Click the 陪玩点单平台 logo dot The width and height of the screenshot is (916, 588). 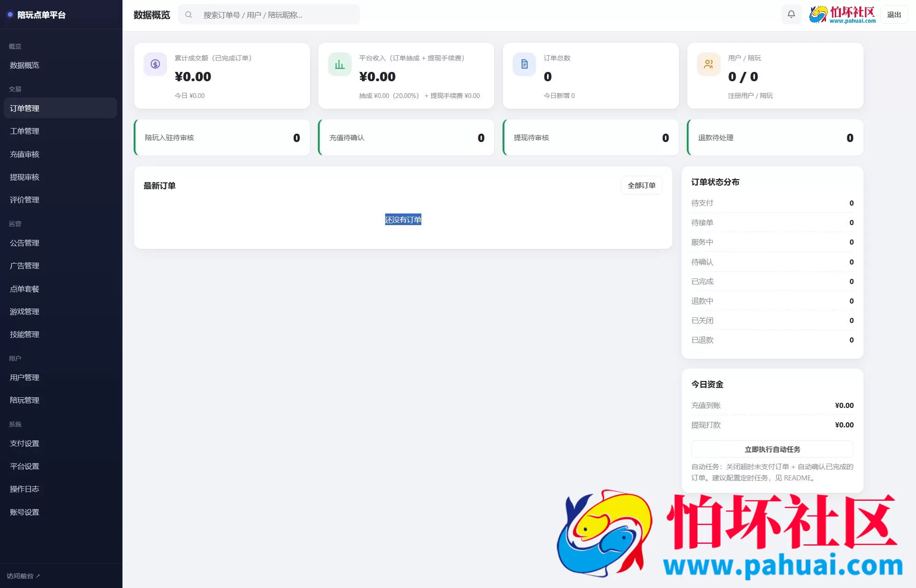click(x=10, y=15)
